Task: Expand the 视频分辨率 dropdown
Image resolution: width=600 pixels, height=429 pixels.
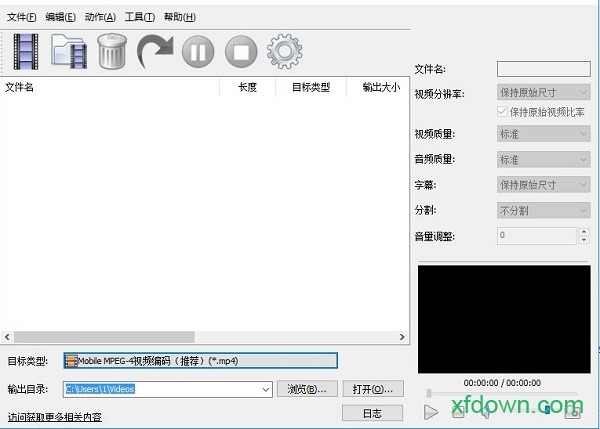Action: 543,92
